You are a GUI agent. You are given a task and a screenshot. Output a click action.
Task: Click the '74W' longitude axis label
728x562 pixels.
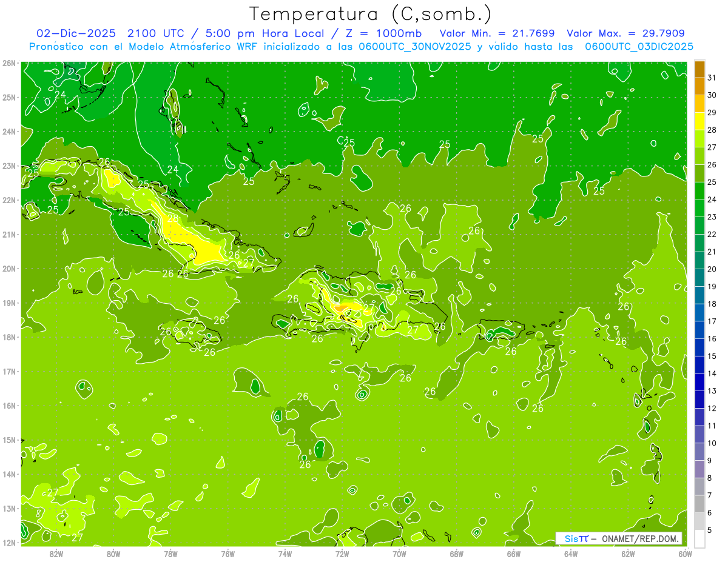pos(285,554)
